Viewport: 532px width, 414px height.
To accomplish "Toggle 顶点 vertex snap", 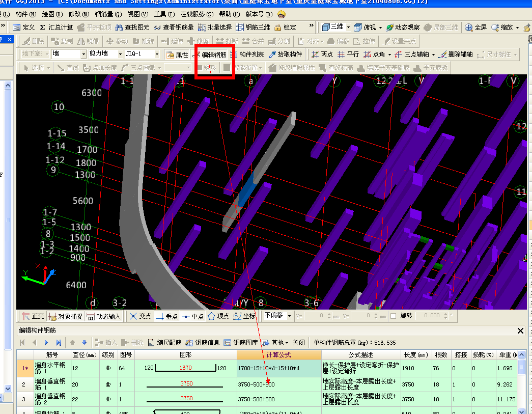I will click(x=218, y=316).
